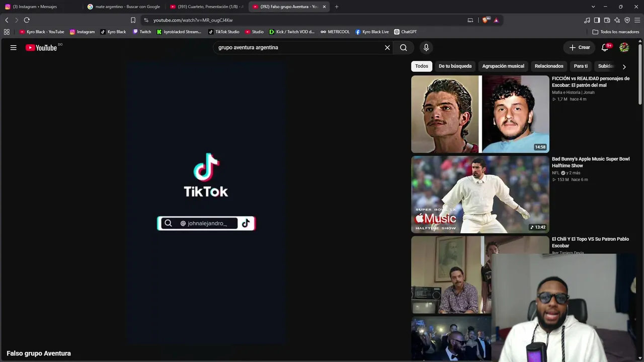Open the Kick / Twitch VOD bookmark

[x=292, y=32]
